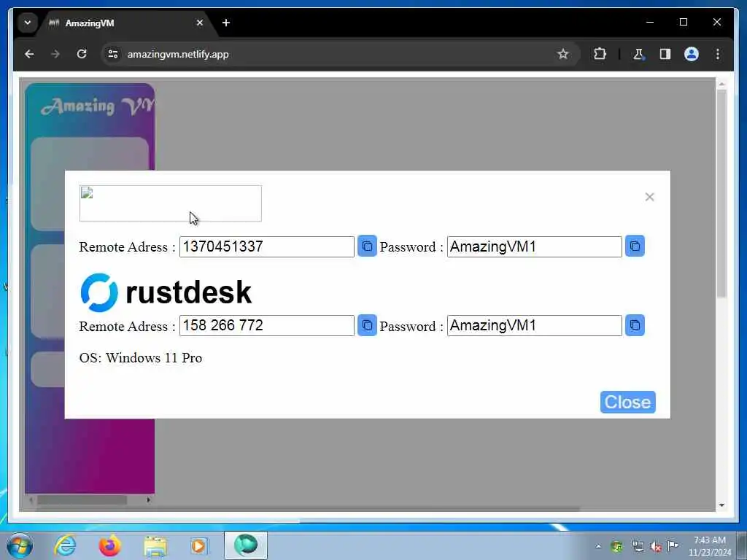Copy the 1370451337 remote address
The height and width of the screenshot is (560, 747).
click(x=367, y=246)
